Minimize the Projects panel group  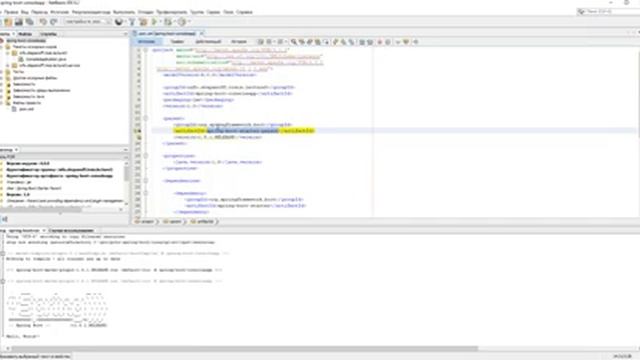[125, 34]
